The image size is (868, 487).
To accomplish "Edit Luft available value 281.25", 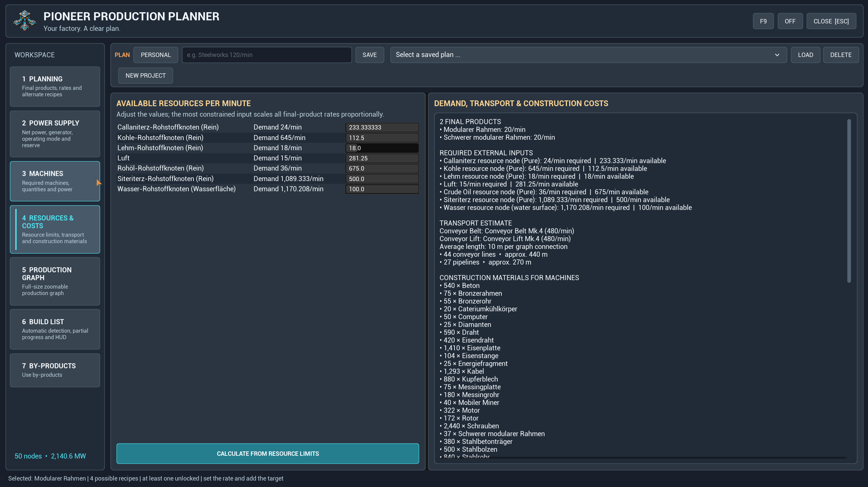I will 382,158.
